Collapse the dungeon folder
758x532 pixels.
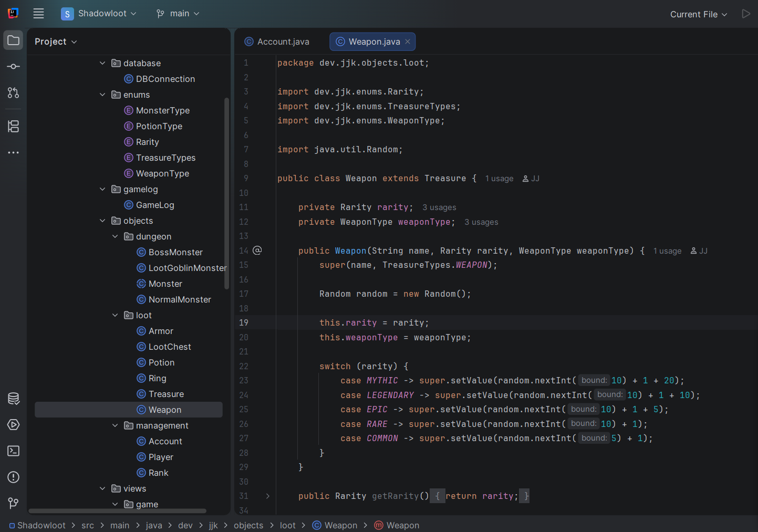pos(115,236)
